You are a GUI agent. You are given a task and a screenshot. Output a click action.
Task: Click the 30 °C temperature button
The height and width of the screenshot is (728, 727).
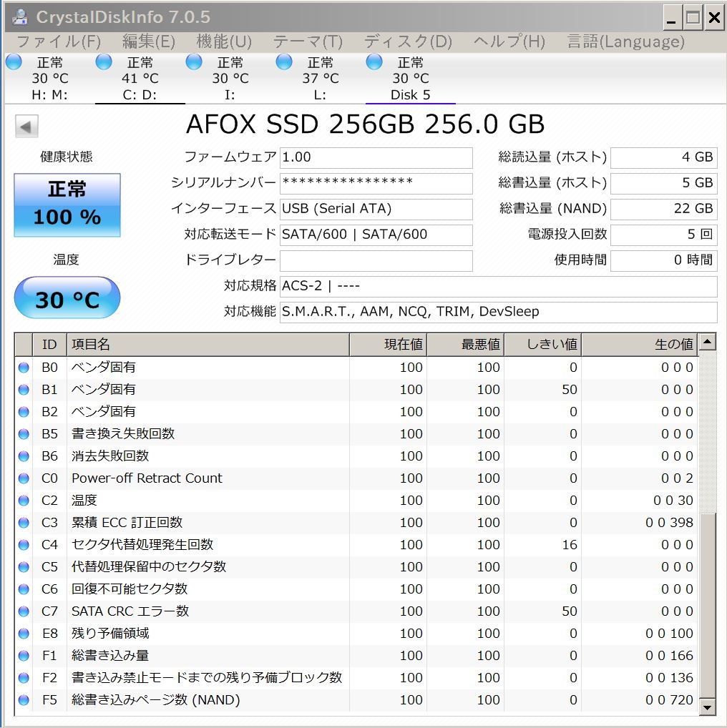point(67,297)
